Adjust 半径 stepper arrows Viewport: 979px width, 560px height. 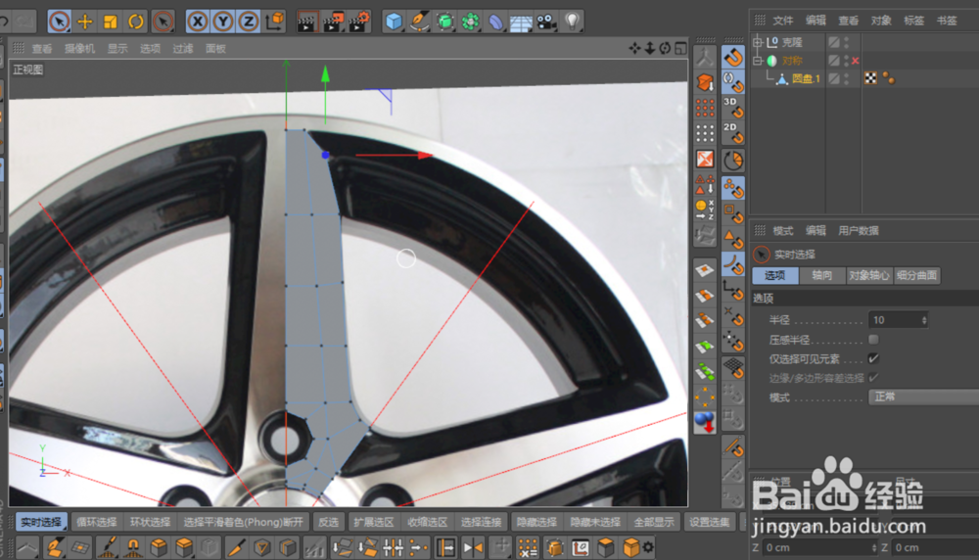[924, 319]
